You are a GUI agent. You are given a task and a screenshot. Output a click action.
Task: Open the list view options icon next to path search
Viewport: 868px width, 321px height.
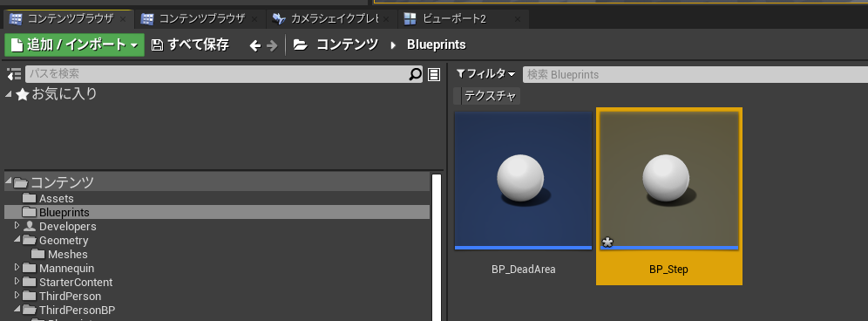pyautogui.click(x=434, y=74)
